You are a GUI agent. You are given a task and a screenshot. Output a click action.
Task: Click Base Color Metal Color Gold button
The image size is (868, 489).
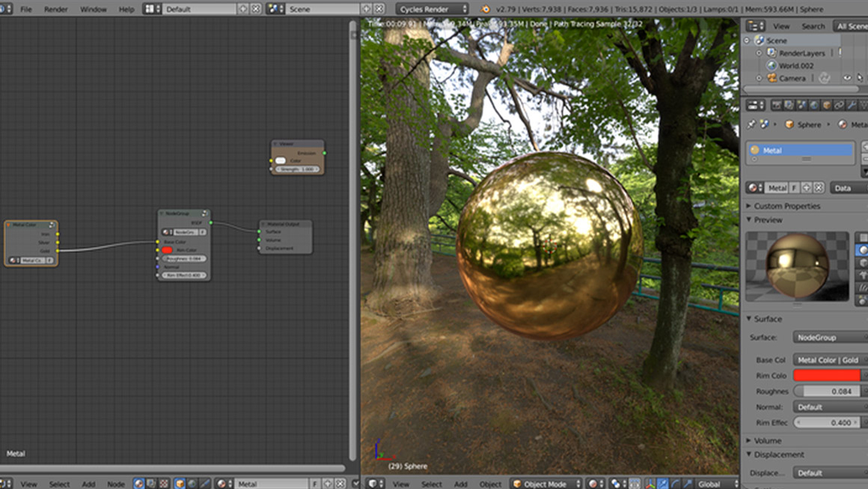(x=831, y=360)
